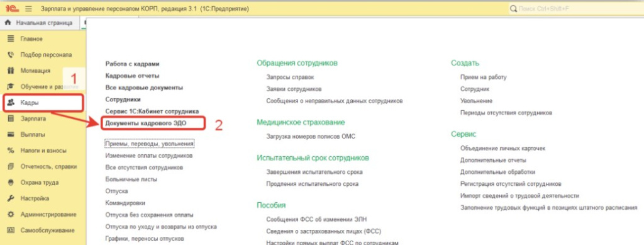Click the search magnifier icon

513,9
